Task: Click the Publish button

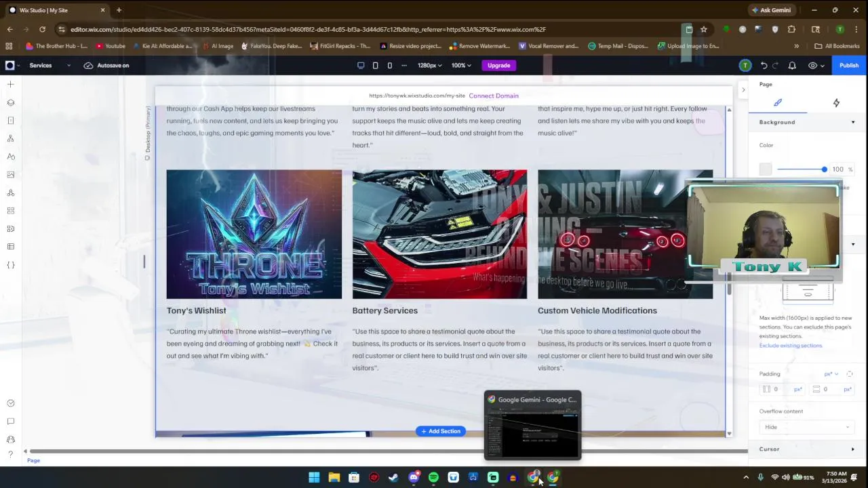Action: pos(848,66)
